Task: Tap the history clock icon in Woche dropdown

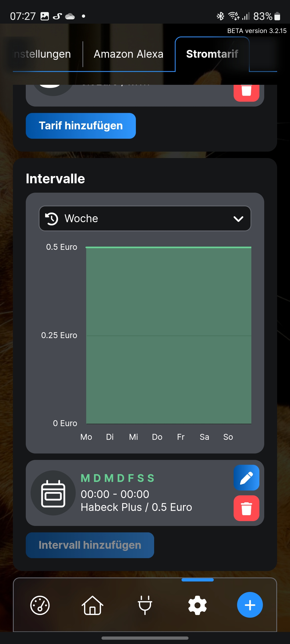Action: (52, 219)
